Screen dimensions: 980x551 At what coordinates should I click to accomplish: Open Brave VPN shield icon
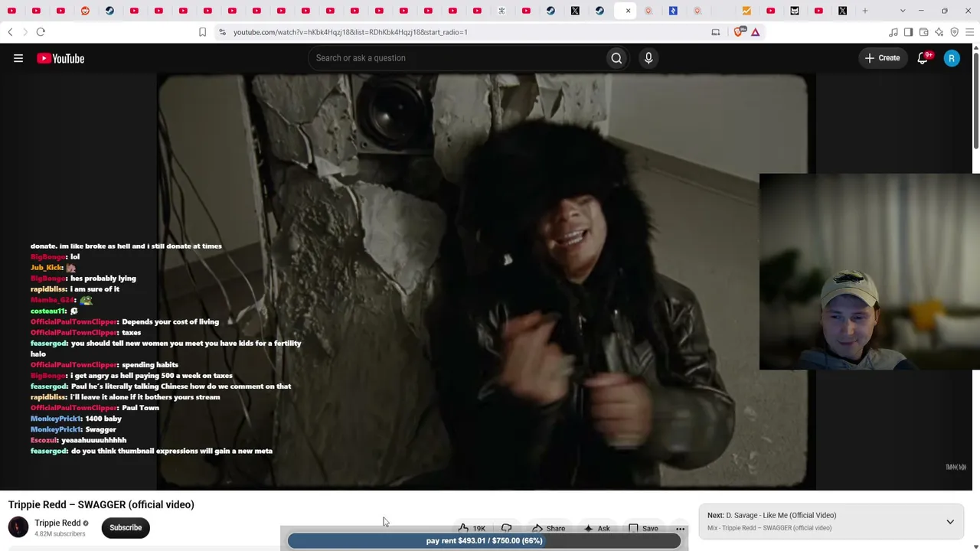point(954,32)
